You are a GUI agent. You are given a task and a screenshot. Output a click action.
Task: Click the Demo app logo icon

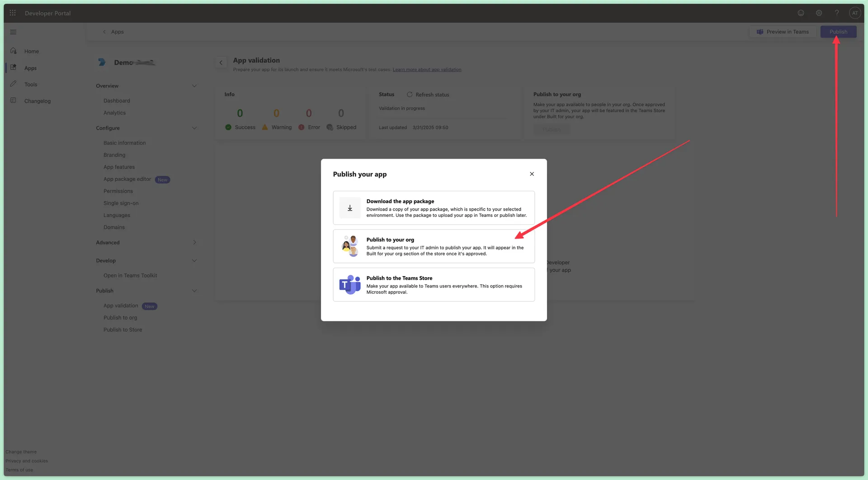coord(102,62)
